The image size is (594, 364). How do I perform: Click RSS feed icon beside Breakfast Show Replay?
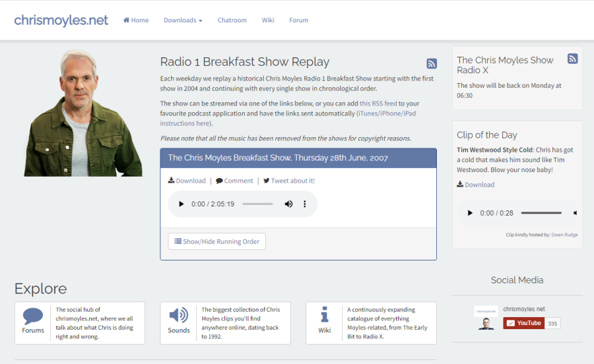tap(432, 63)
